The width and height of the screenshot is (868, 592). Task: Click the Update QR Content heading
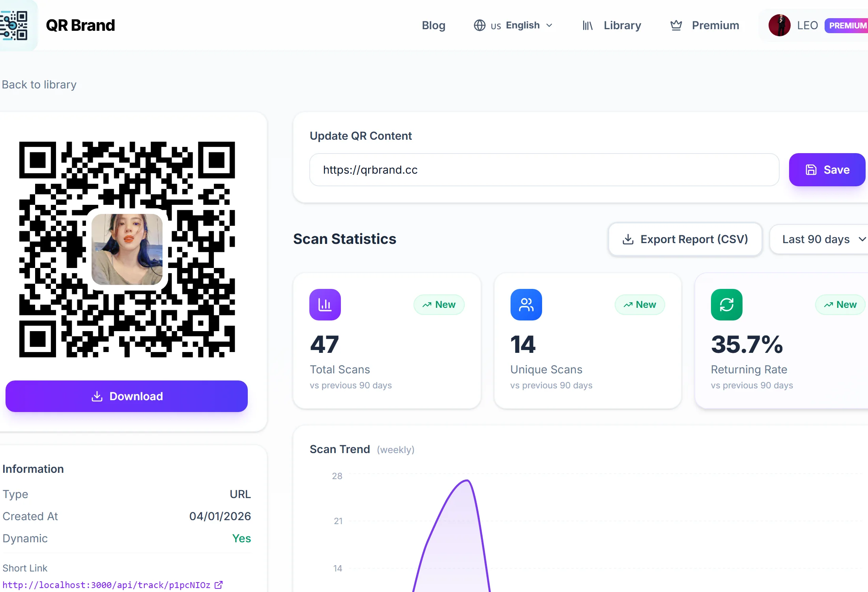[361, 136]
